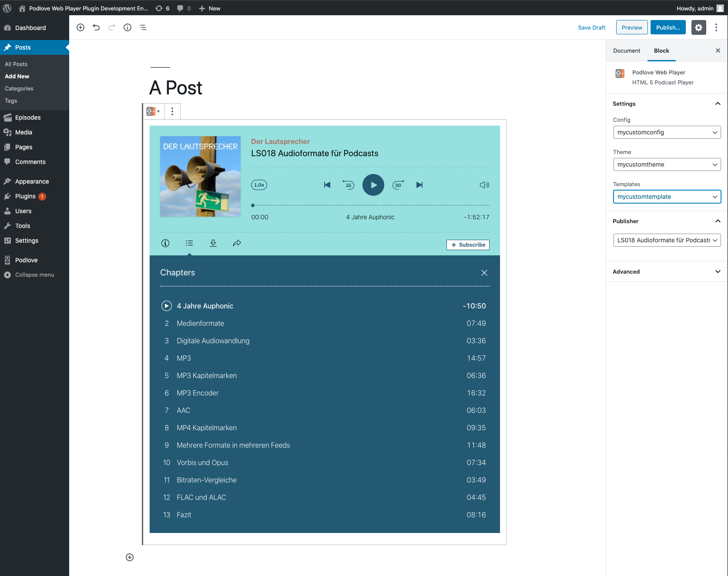Click the player progress bar
The width and height of the screenshot is (728, 576).
tap(370, 205)
